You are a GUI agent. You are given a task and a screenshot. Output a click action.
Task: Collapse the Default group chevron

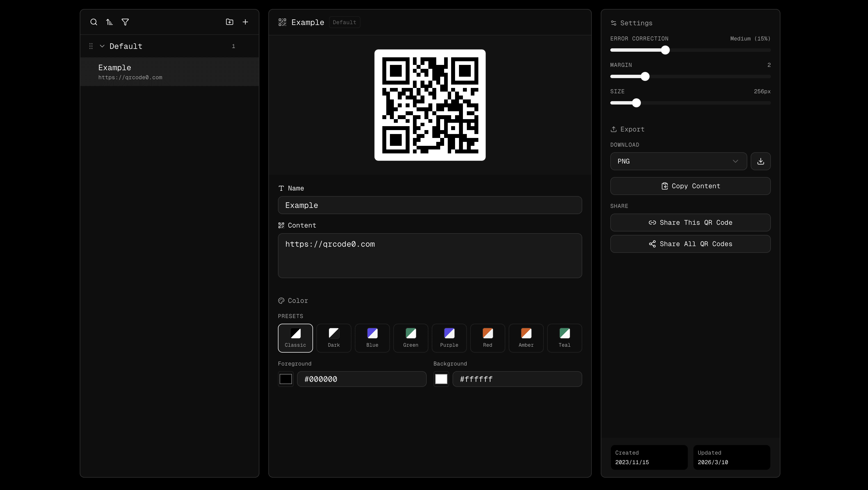coord(102,46)
